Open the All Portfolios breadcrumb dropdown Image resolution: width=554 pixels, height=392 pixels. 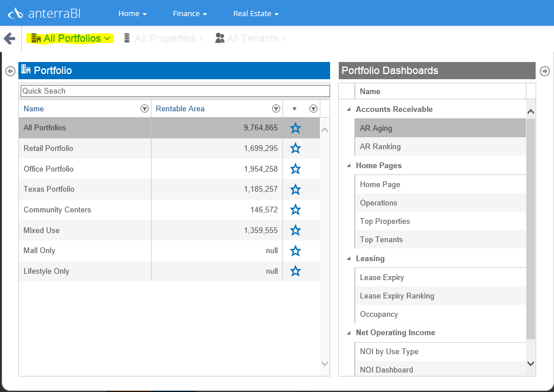(70, 38)
